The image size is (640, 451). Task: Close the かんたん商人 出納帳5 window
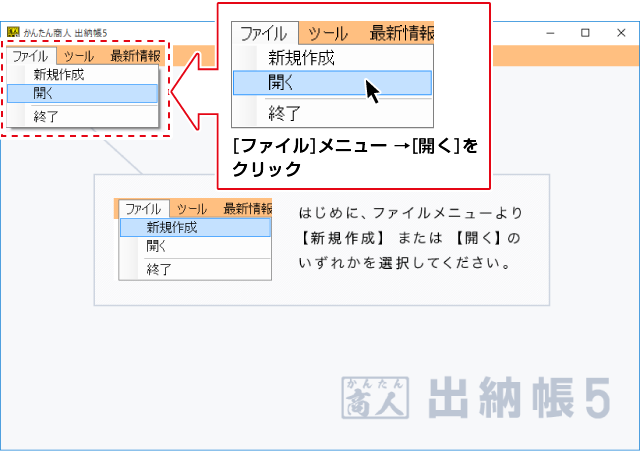pos(621,33)
